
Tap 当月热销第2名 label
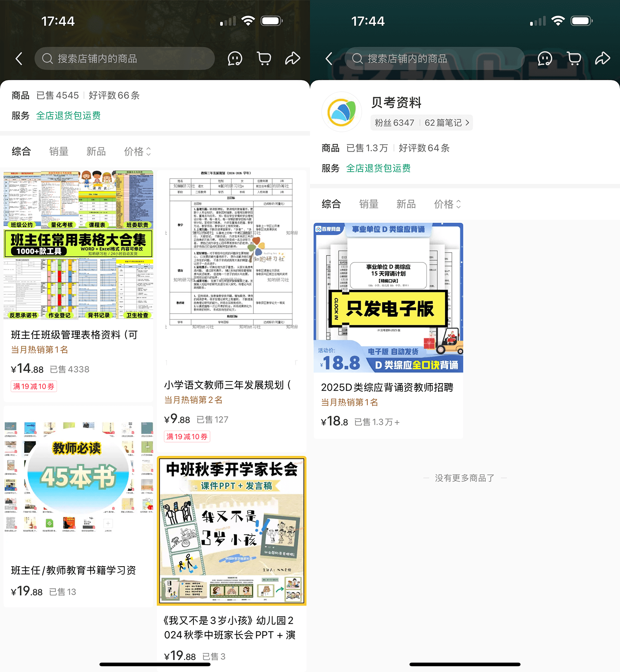[193, 400]
